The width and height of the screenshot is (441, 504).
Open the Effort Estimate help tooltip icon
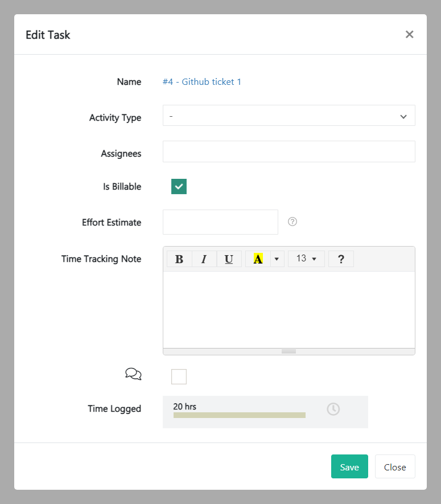(292, 221)
